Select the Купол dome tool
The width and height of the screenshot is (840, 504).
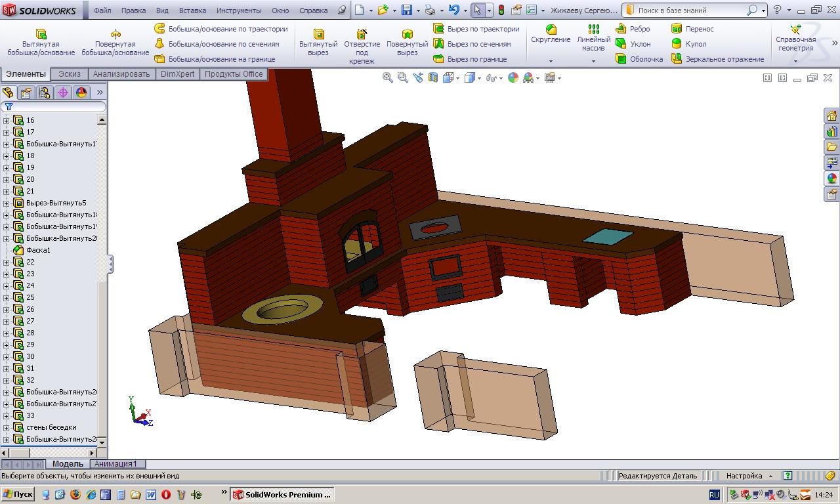click(689, 44)
